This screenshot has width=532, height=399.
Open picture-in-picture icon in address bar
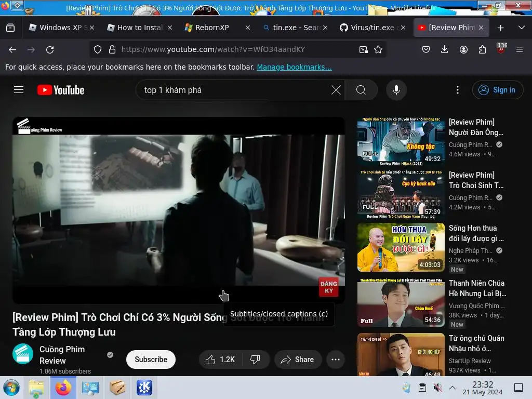pyautogui.click(x=363, y=49)
